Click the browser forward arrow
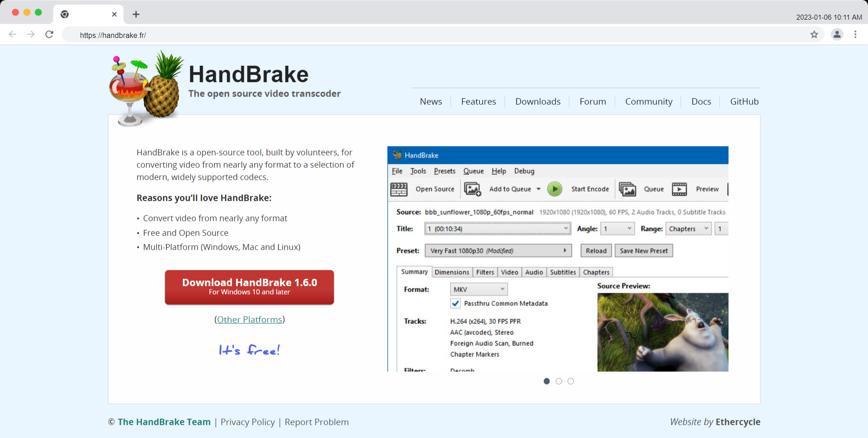This screenshot has width=868, height=438. pos(31,34)
